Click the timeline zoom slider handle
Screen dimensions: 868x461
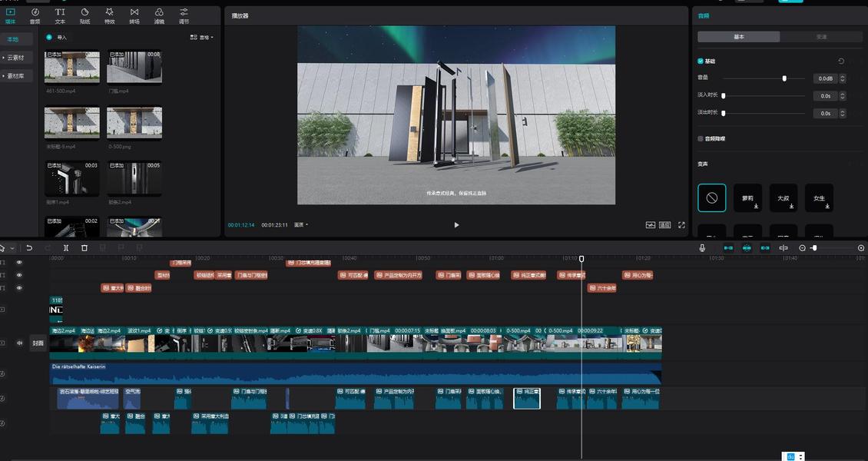[x=814, y=248]
